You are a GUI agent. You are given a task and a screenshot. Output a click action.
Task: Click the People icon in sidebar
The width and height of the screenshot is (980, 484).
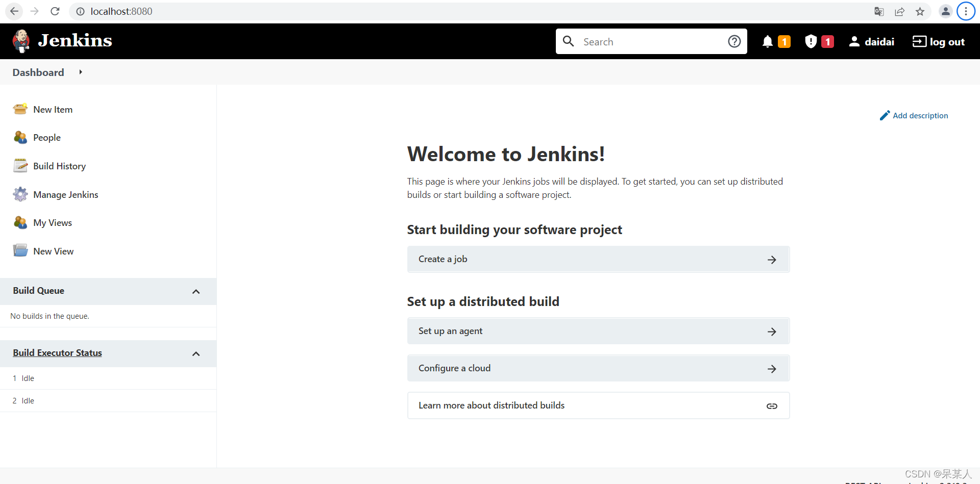20,137
